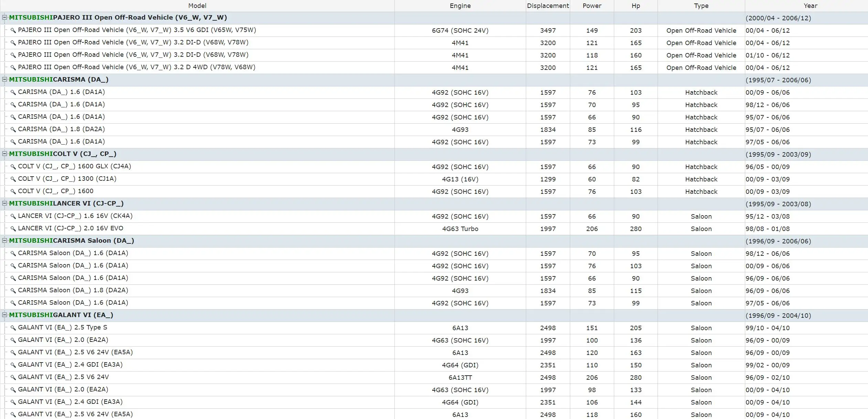Click search icon for GALANT VI 2.5 Type S
Viewport: 868px width, 419px height.
13,328
